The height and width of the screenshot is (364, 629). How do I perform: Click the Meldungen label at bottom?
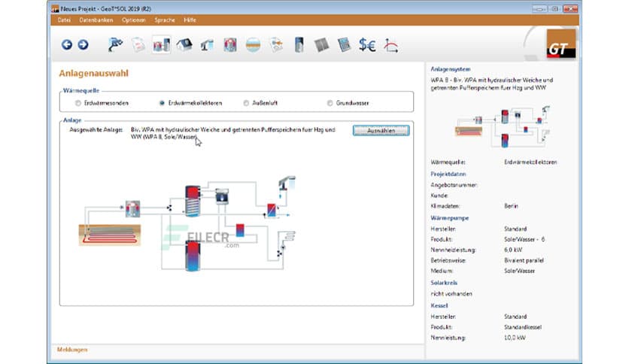[72, 350]
